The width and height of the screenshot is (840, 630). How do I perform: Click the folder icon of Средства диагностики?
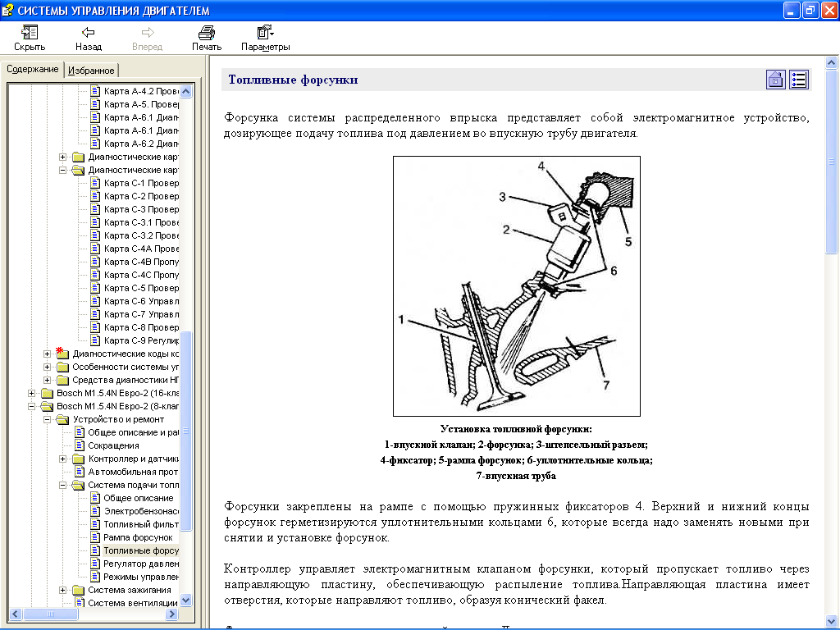click(x=62, y=380)
